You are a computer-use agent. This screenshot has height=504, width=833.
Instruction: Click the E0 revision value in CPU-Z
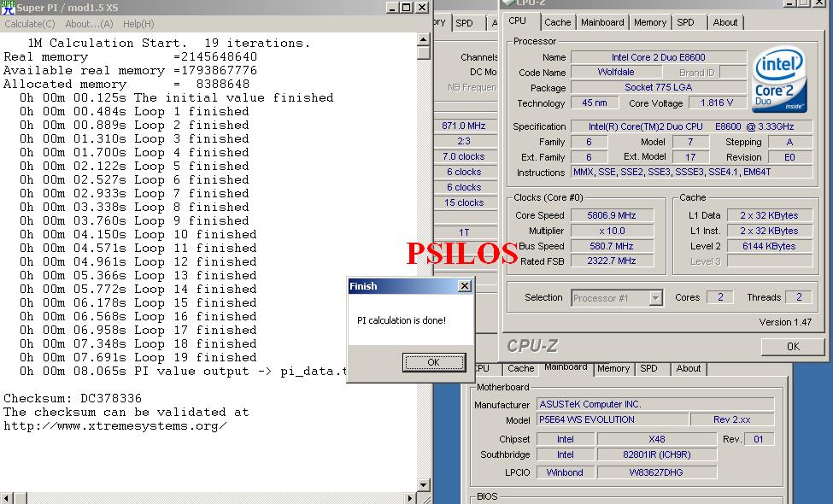click(x=790, y=157)
